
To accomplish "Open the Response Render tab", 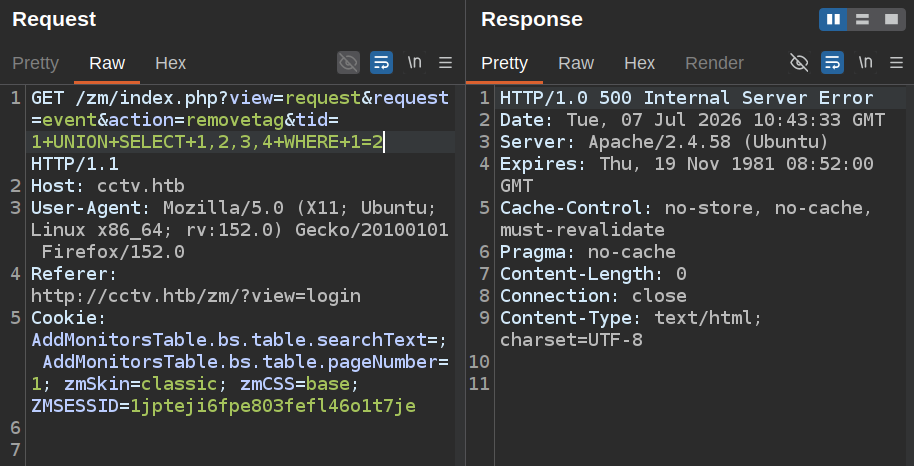I will tap(714, 63).
